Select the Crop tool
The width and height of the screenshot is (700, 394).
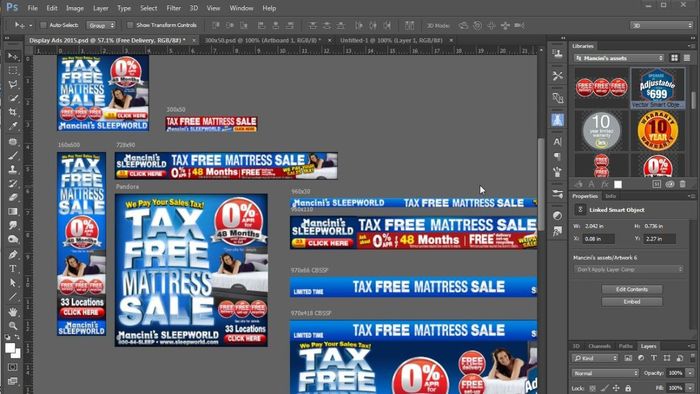pos(12,112)
